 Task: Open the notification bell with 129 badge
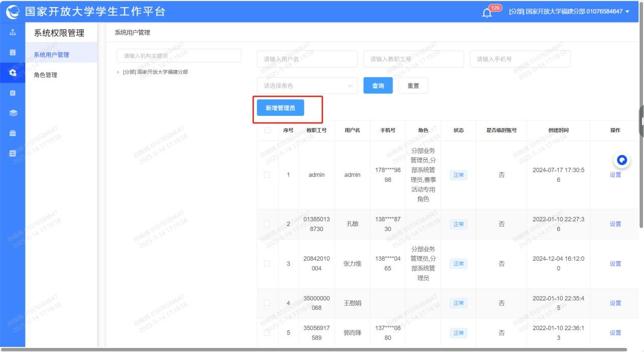487,12
